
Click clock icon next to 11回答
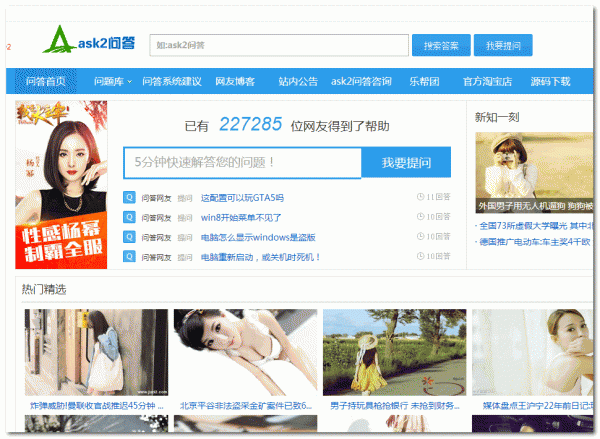420,197
